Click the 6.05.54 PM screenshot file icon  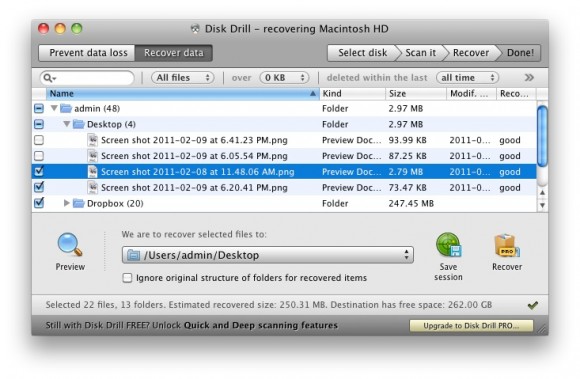pyautogui.click(x=93, y=156)
